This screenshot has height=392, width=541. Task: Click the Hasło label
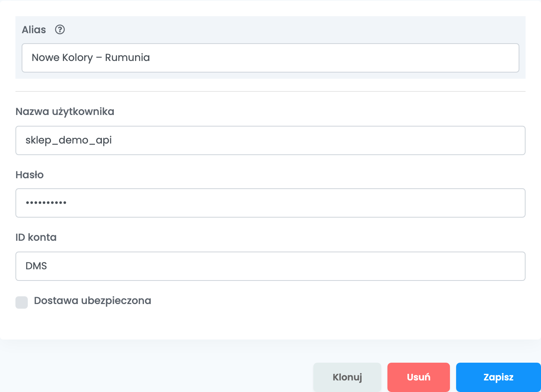coord(30,175)
